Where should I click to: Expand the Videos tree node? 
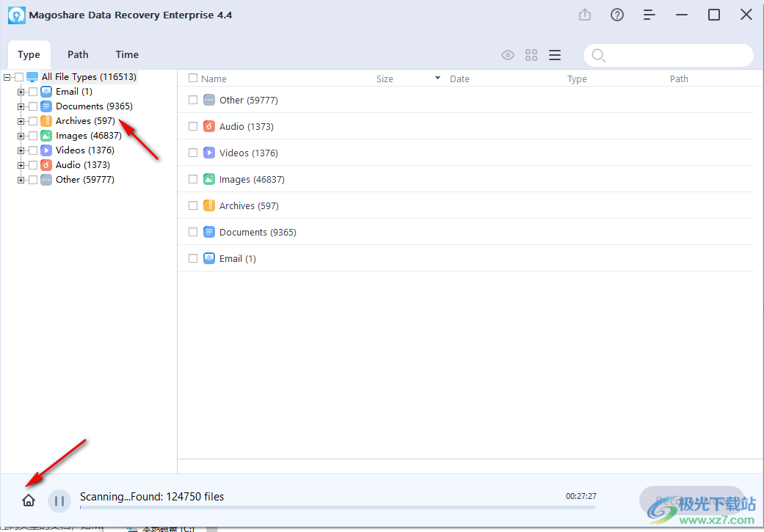point(21,150)
